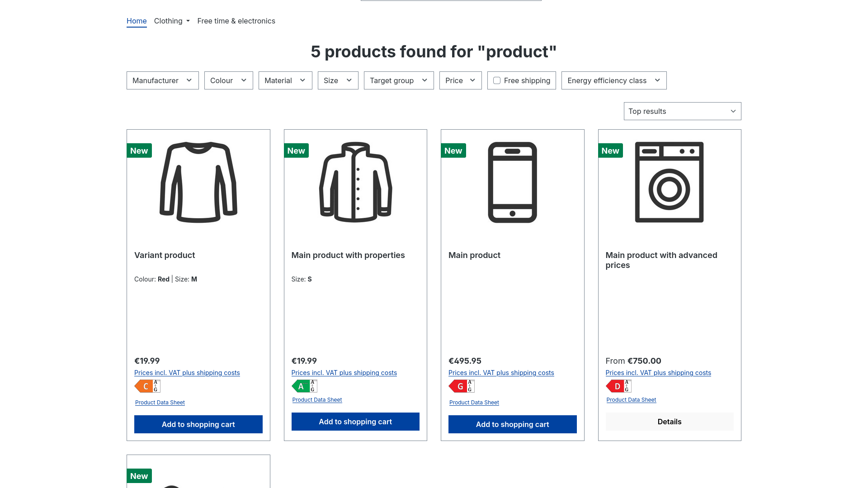The image size is (868, 488).
Task: Add Variant product to shopping cart
Action: 198,424
